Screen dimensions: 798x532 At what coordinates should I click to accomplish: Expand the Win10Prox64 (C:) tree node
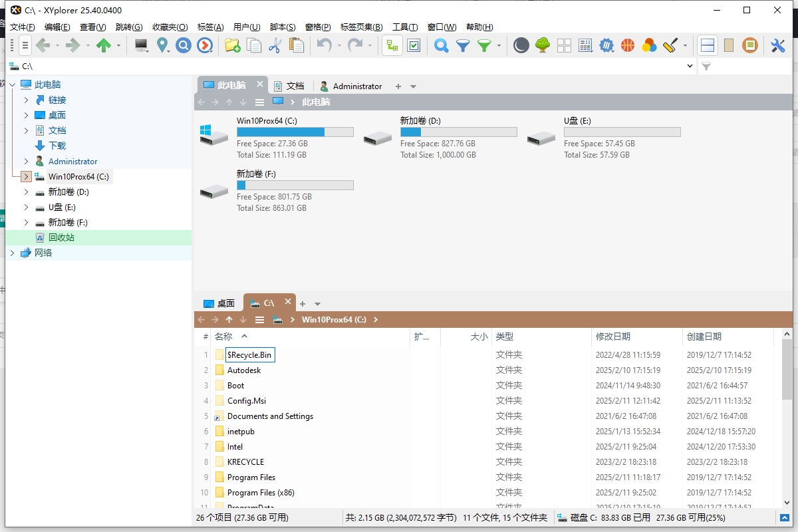26,176
